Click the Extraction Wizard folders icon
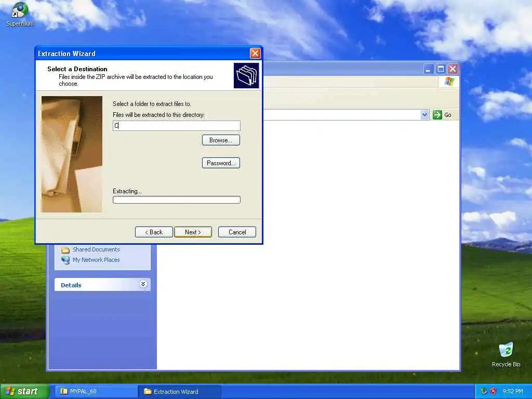 (246, 75)
